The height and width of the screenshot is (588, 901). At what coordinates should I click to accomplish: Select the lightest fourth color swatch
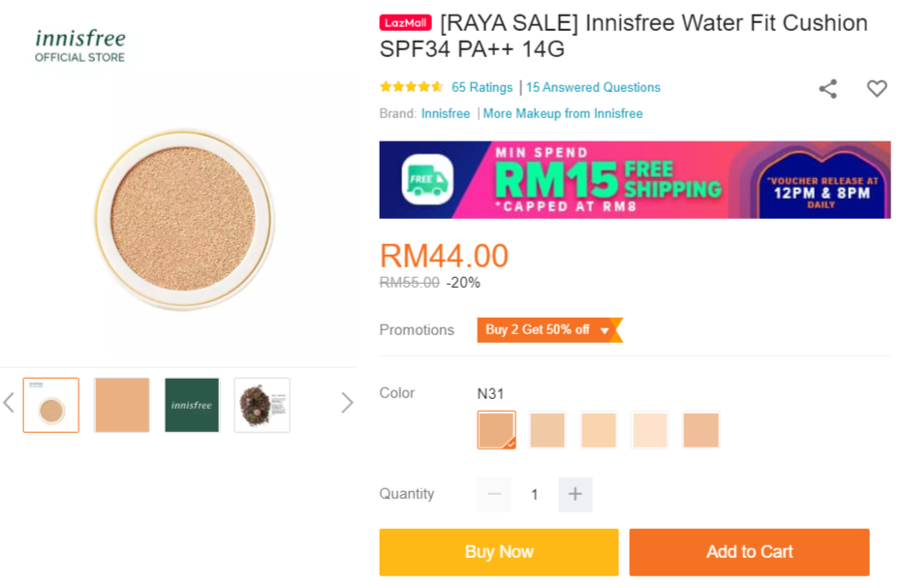click(650, 430)
